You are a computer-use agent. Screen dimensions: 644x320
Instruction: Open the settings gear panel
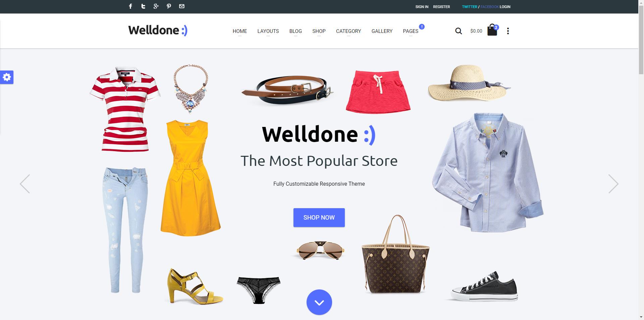[x=7, y=77]
